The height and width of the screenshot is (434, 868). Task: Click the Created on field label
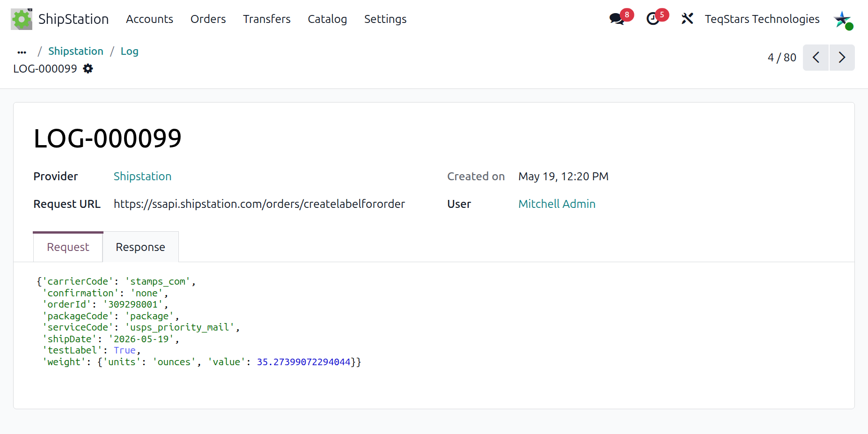tap(476, 177)
